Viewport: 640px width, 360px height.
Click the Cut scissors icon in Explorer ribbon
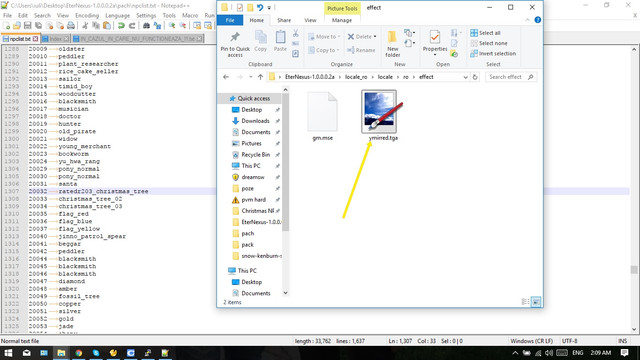click(296, 33)
